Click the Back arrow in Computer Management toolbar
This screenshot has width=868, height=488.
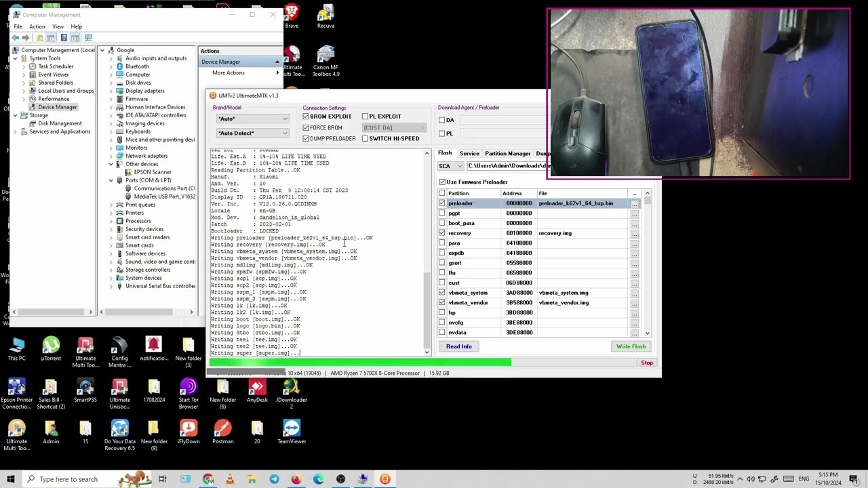[x=15, y=38]
